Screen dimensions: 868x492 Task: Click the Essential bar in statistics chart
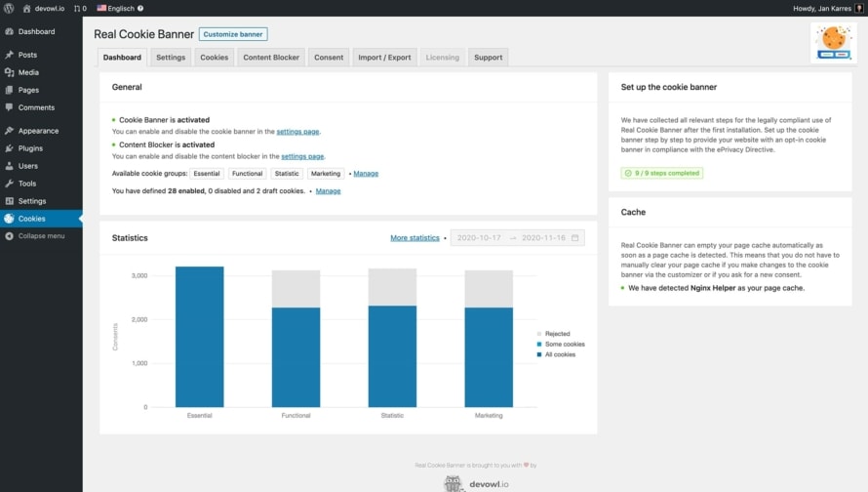point(199,337)
